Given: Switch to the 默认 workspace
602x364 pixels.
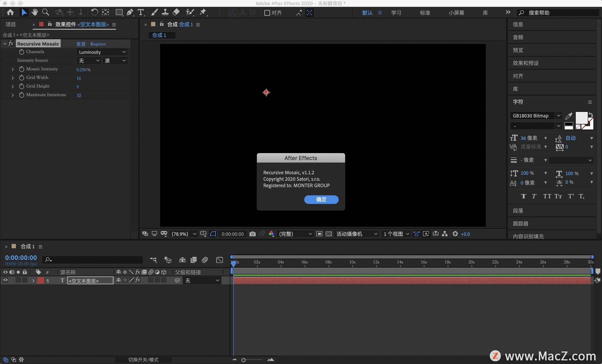Looking at the screenshot, I should [x=367, y=13].
